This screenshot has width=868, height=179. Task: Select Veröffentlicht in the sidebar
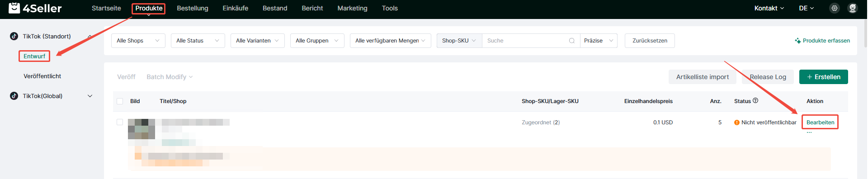pyautogui.click(x=42, y=76)
